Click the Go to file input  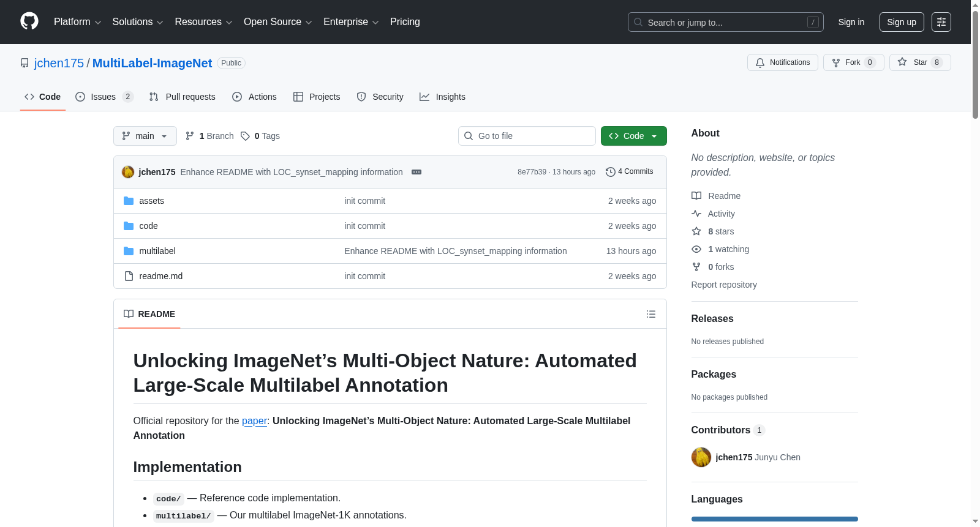[527, 136]
